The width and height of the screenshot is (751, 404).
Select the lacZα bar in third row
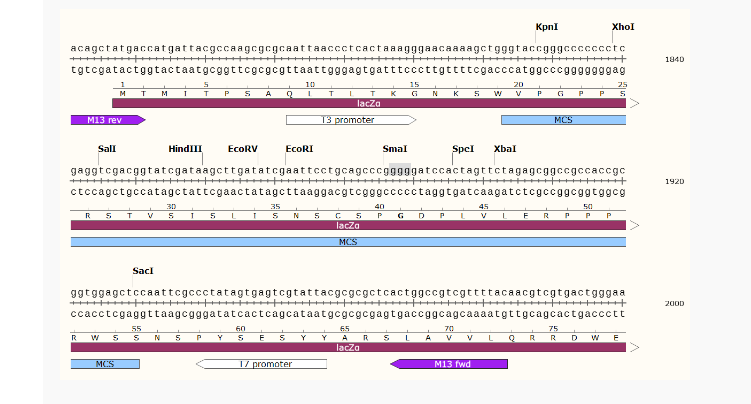(x=350, y=347)
